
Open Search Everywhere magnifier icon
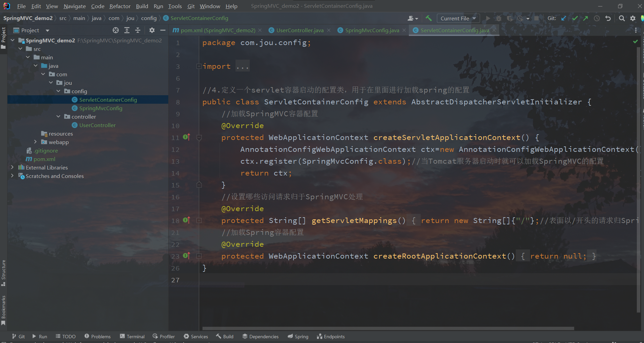point(622,18)
